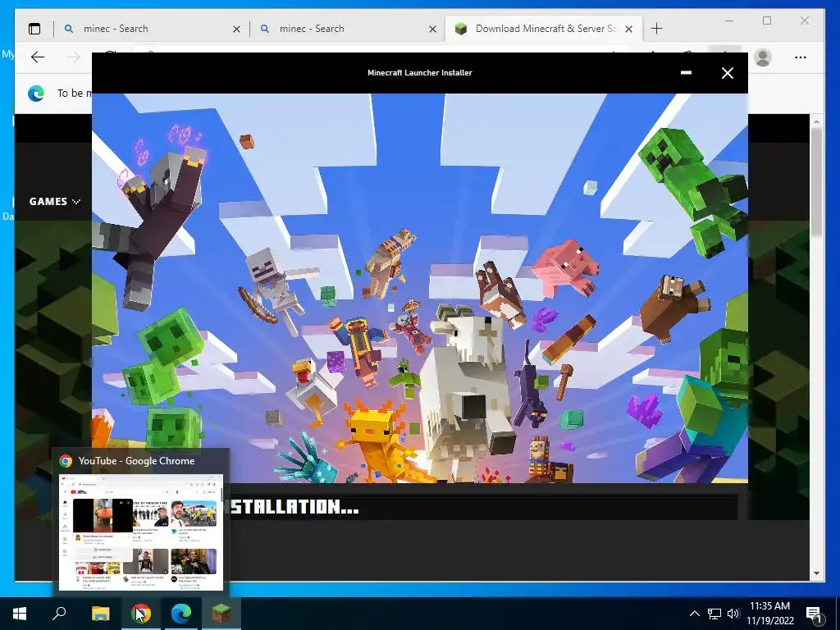Viewport: 840px width, 630px height.
Task: Open YouTube - Google Chrome window preview
Action: 141,522
